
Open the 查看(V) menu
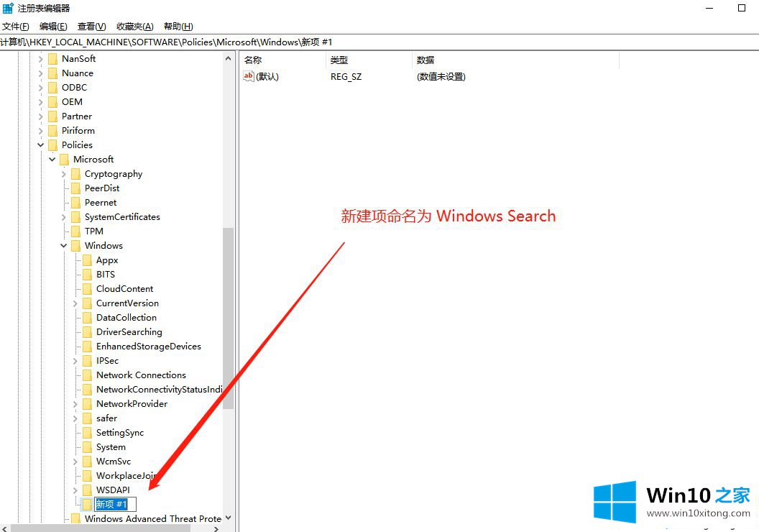click(91, 26)
